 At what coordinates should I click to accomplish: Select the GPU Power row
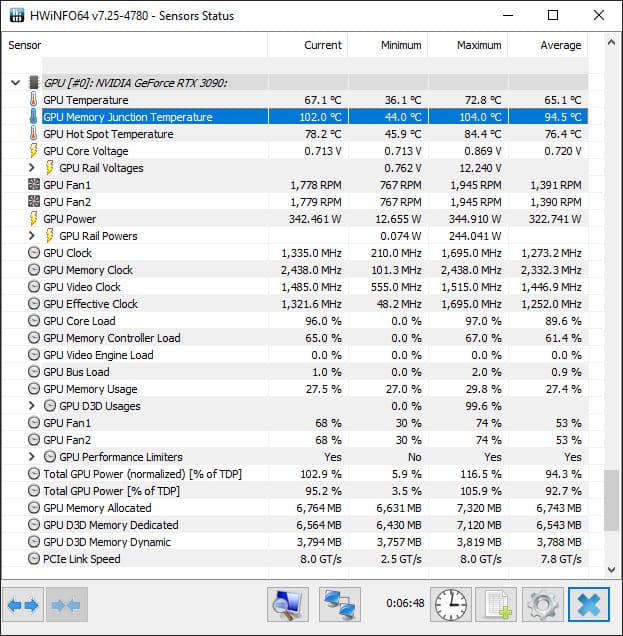(298, 219)
